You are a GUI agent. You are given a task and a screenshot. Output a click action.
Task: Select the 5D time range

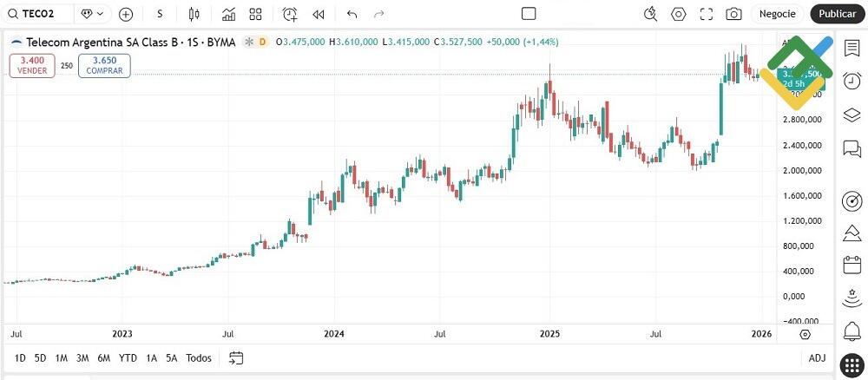click(x=41, y=357)
